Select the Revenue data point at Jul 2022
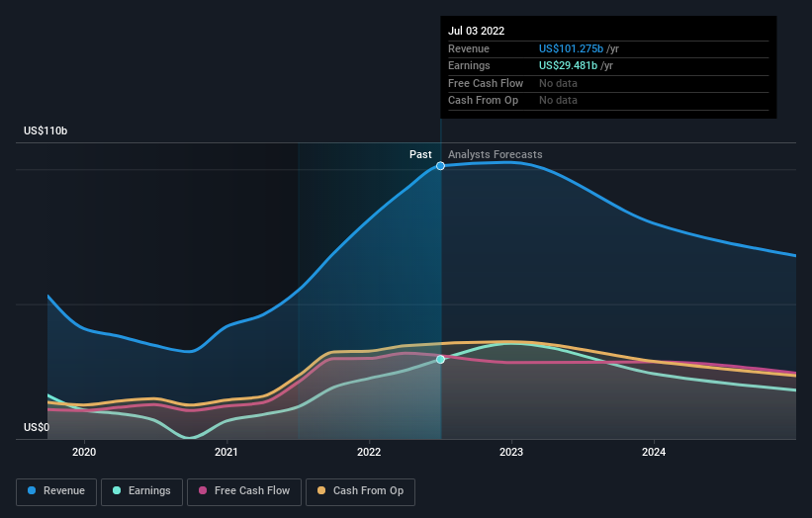This screenshot has height=518, width=812. [x=440, y=166]
